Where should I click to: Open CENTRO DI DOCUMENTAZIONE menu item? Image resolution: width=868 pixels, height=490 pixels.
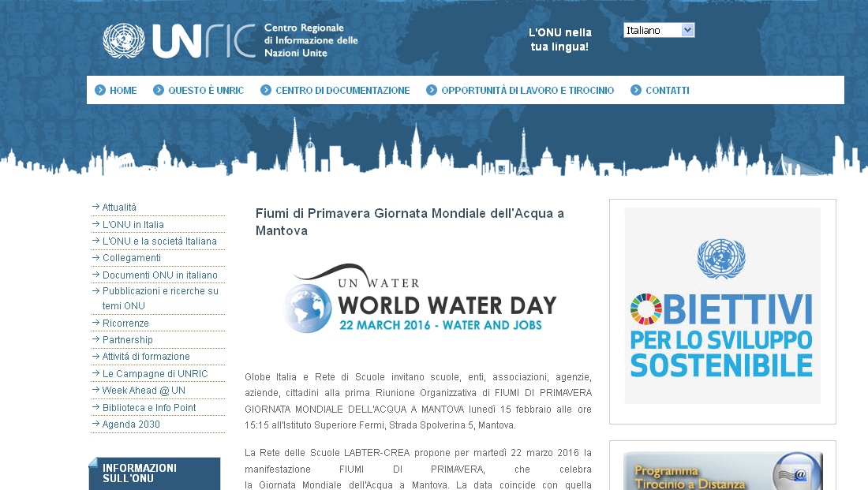[x=342, y=90]
